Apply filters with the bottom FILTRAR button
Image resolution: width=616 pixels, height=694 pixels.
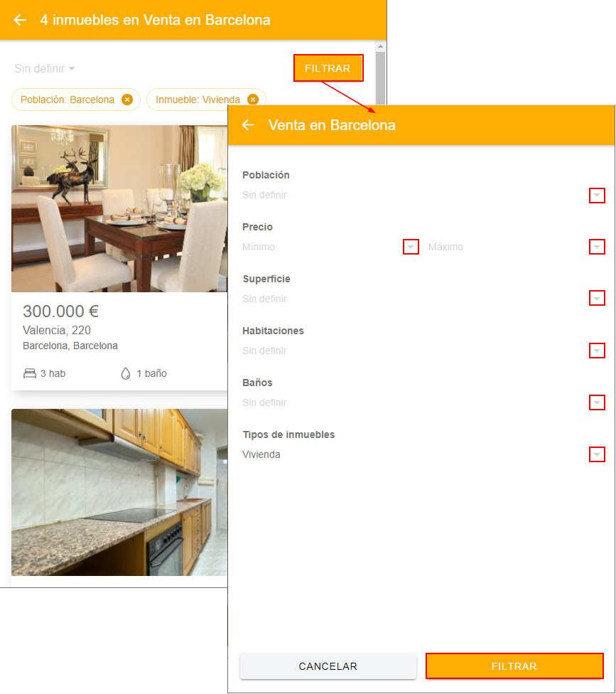tap(514, 666)
